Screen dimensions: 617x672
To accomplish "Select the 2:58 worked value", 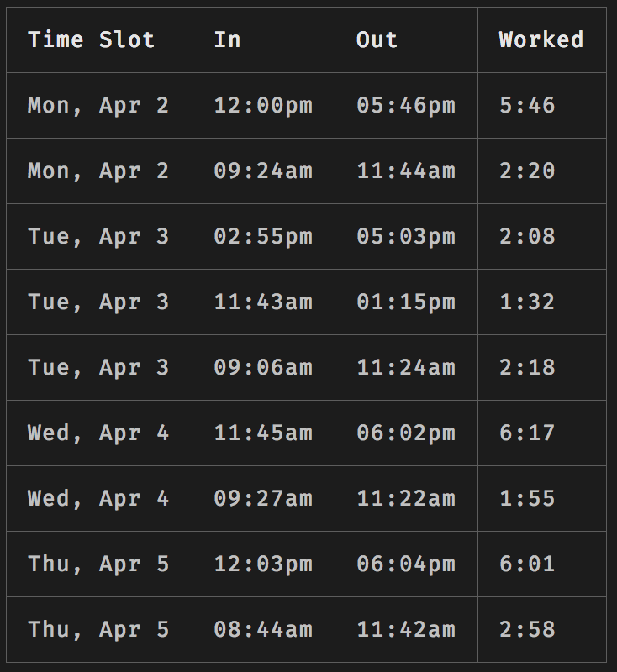I will [x=527, y=629].
